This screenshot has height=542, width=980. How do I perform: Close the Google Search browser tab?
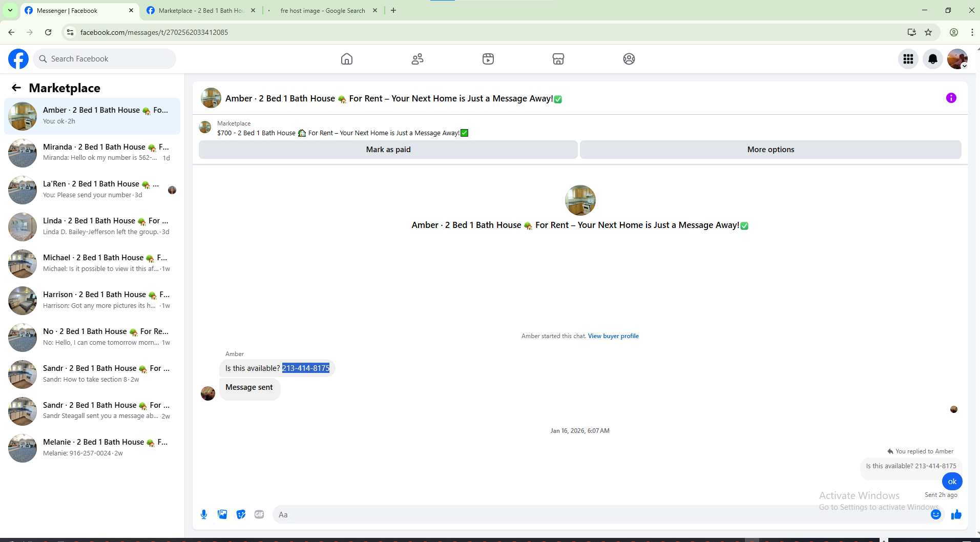[x=375, y=10]
